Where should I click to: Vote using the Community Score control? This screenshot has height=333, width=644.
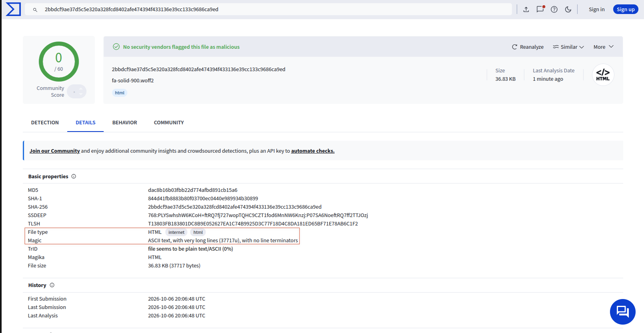pyautogui.click(x=77, y=92)
